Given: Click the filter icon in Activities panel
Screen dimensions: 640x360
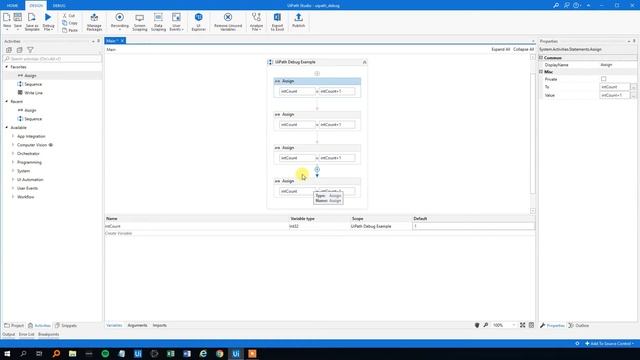Looking at the screenshot, I should click(30, 50).
